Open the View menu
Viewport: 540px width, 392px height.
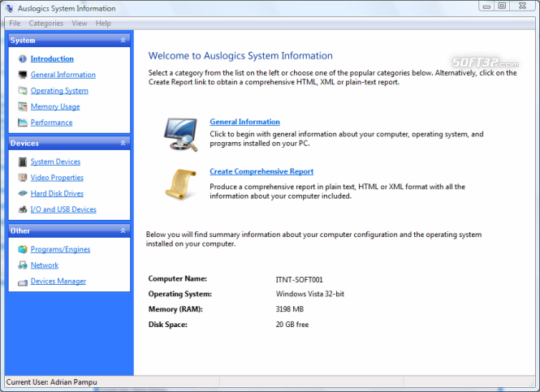click(x=80, y=24)
